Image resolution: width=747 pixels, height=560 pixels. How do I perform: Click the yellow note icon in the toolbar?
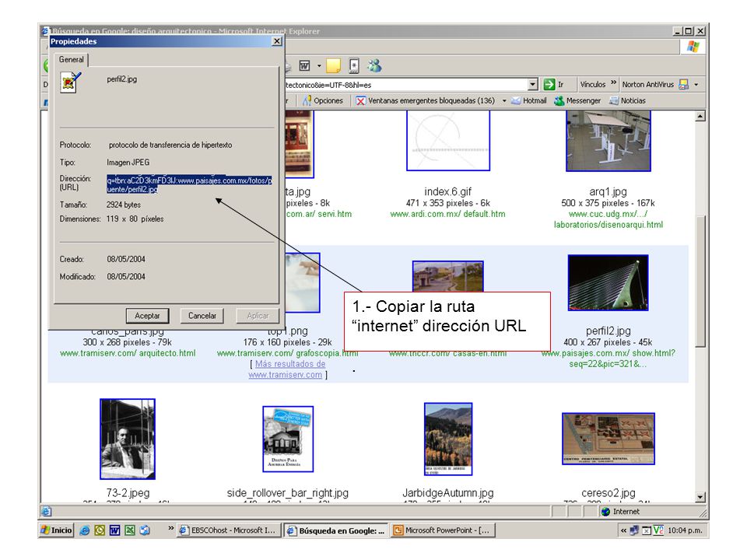pos(334,65)
